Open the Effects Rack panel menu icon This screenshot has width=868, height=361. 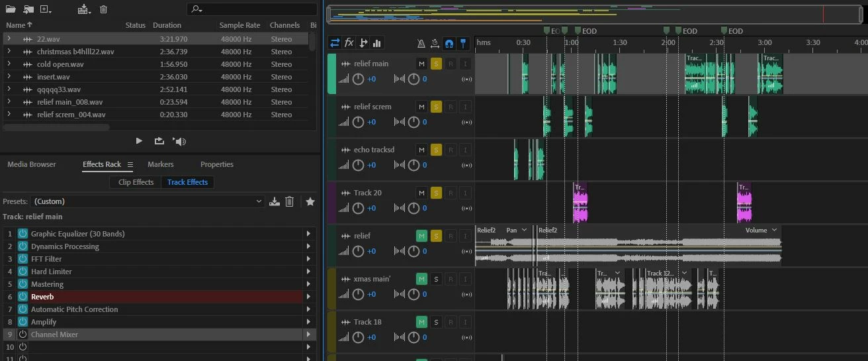click(130, 164)
